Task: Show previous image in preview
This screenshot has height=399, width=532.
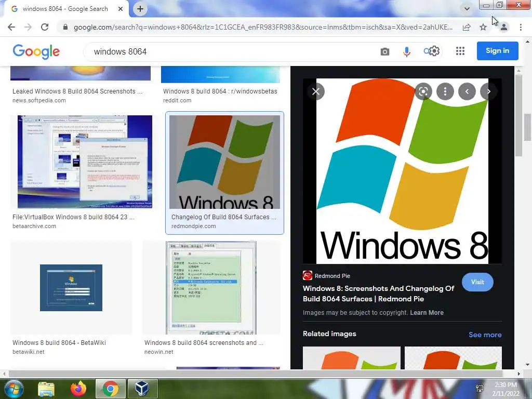Action: [467, 91]
